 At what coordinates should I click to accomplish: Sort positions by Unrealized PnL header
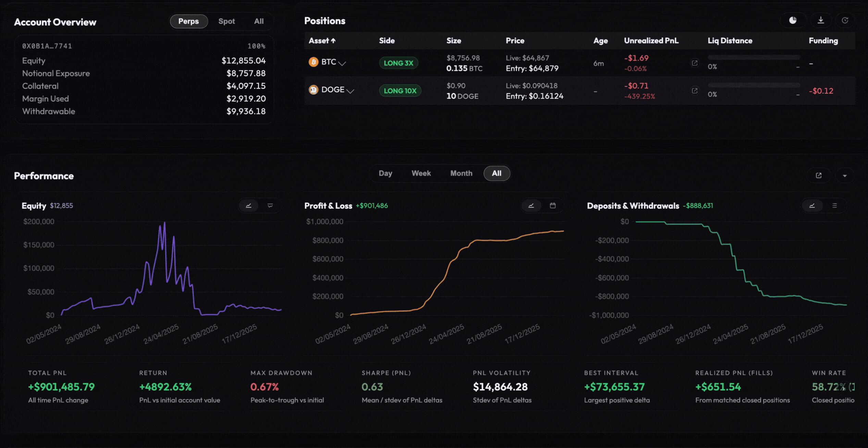tap(651, 41)
